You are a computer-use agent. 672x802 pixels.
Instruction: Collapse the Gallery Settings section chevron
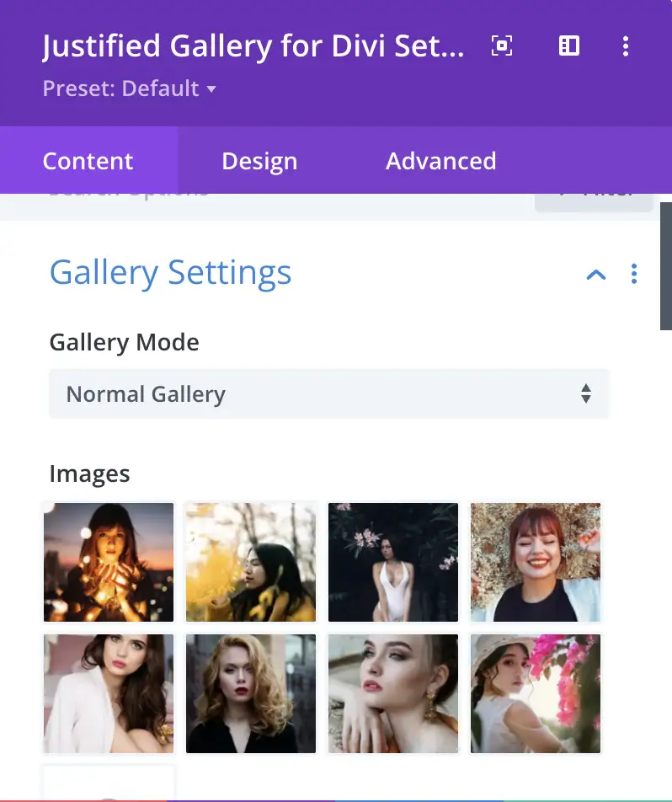(x=596, y=274)
